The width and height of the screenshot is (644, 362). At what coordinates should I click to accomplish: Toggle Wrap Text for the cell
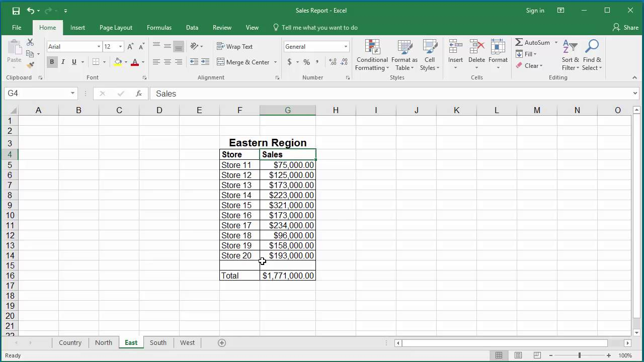tap(234, 46)
